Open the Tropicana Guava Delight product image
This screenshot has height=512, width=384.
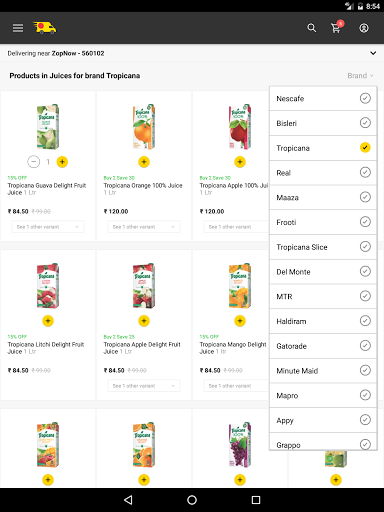pyautogui.click(x=48, y=127)
